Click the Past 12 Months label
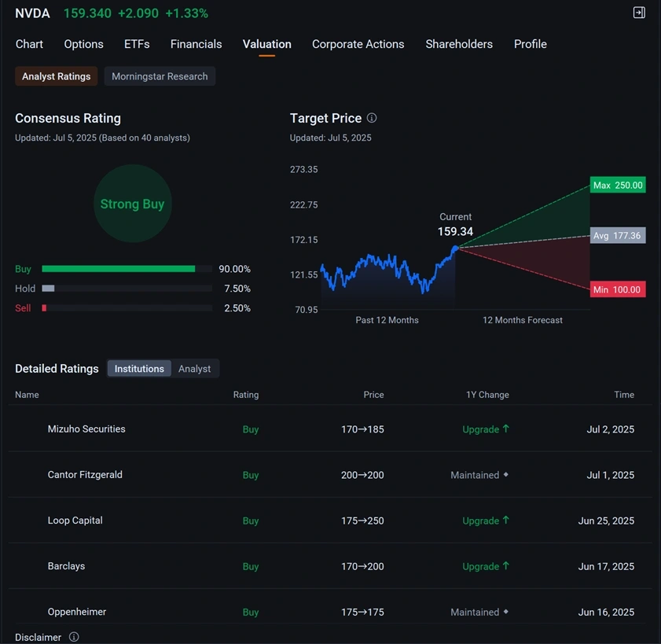The width and height of the screenshot is (661, 644). pyautogui.click(x=387, y=320)
